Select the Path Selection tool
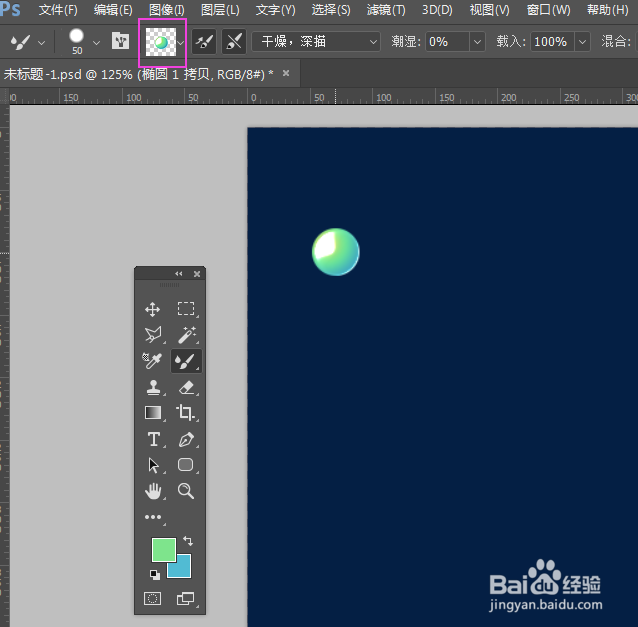The width and height of the screenshot is (638, 627). [153, 465]
